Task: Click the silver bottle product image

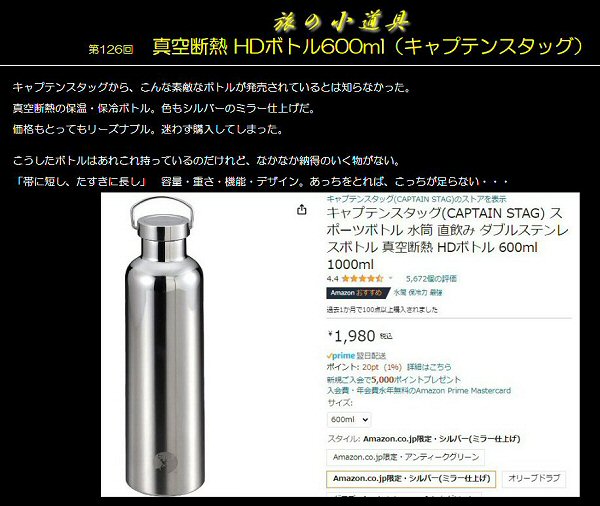Action: [x=164, y=346]
